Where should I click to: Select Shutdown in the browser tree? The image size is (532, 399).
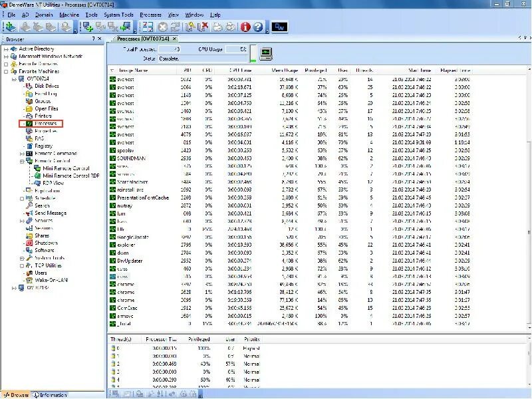click(x=46, y=243)
